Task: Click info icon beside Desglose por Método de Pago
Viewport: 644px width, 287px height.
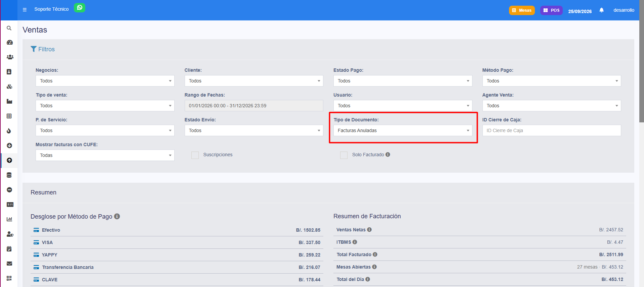Action: click(117, 216)
